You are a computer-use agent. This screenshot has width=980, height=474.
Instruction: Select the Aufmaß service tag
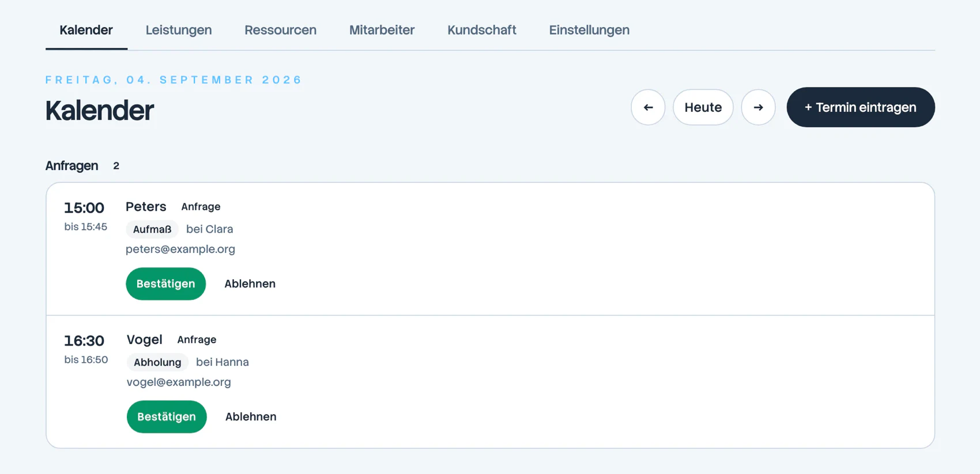pyautogui.click(x=152, y=229)
